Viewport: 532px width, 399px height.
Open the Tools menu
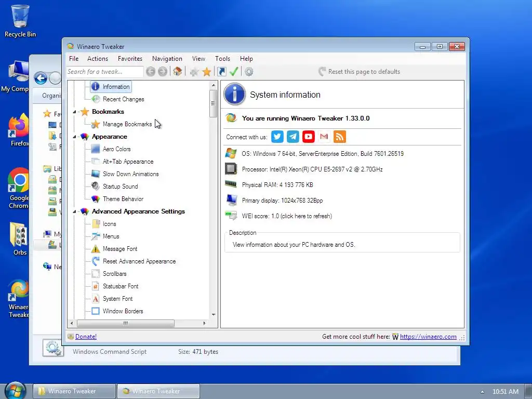[222, 59]
